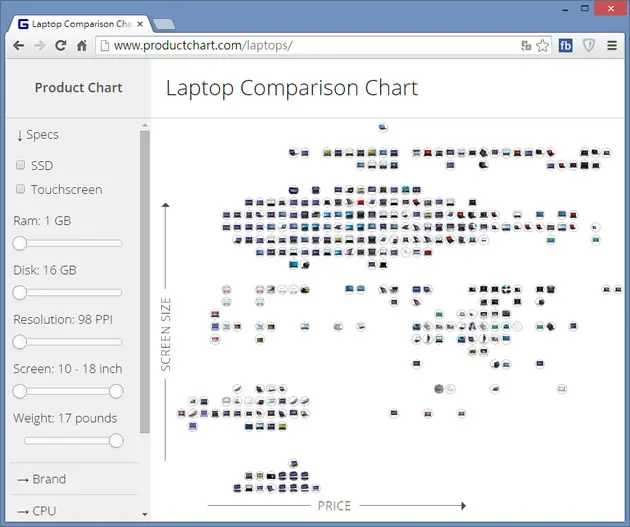Image resolution: width=630 pixels, height=527 pixels.
Task: Click the browser forward arrow
Action: tap(40, 46)
